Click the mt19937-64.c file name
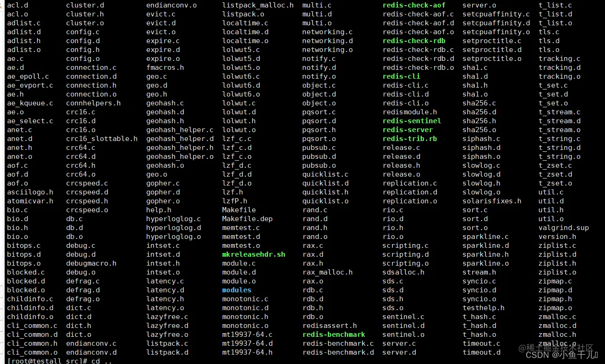Viewport: 605px width, 364px height. [247, 334]
